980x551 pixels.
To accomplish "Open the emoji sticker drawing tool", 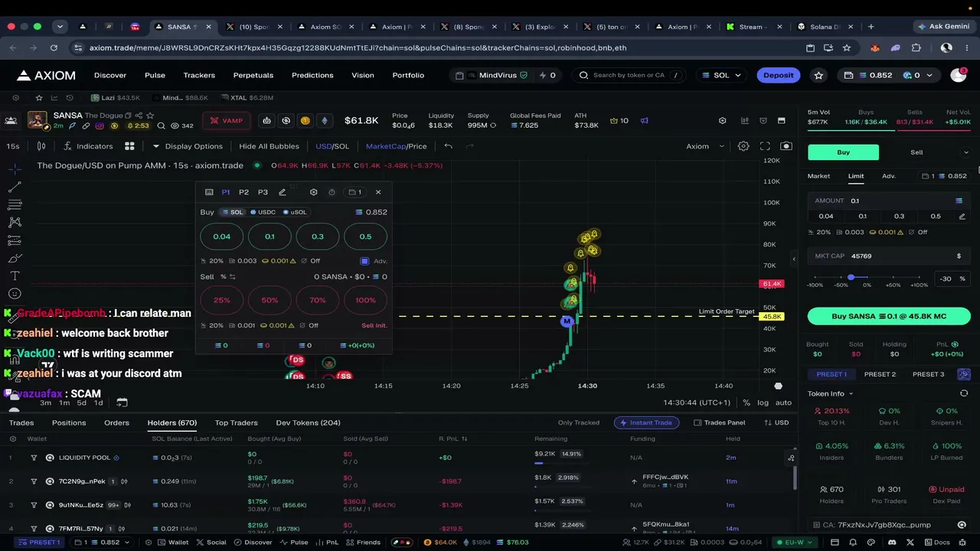I will pos(15,293).
